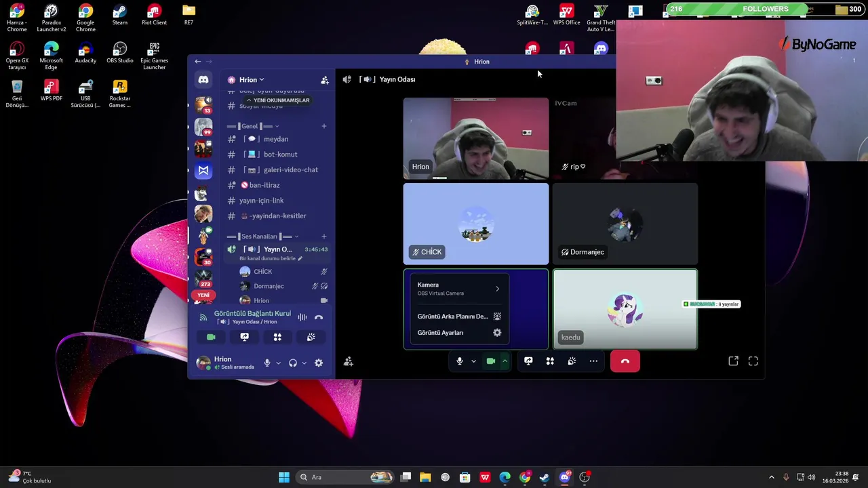This screenshot has width=868, height=488.
Task: Deafen with headphone icon in user panel
Action: tap(293, 363)
